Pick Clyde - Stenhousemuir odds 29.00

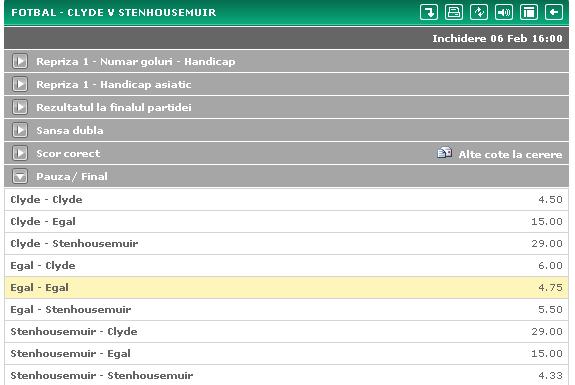click(x=547, y=243)
